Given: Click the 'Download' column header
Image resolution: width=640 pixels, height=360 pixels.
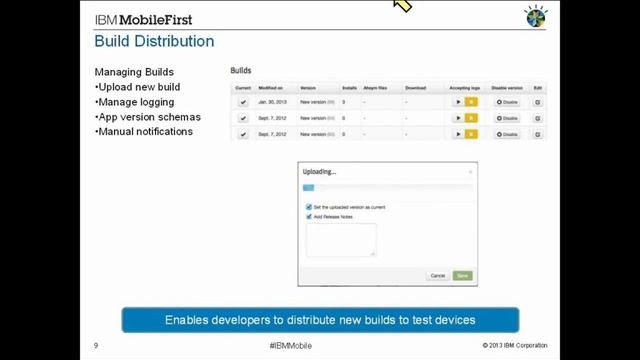Looking at the screenshot, I should [416, 88].
